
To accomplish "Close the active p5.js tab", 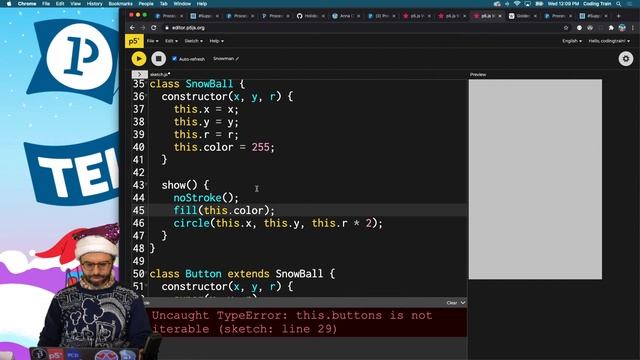I will click(500, 16).
